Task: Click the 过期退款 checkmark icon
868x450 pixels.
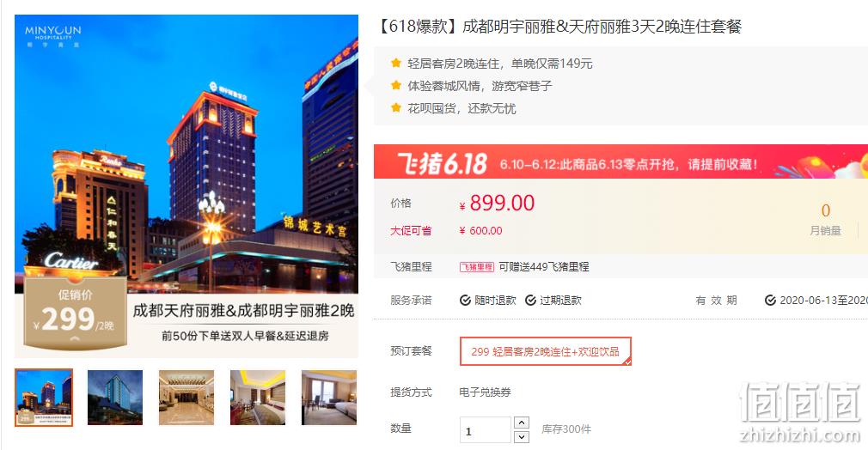Action: (530, 300)
